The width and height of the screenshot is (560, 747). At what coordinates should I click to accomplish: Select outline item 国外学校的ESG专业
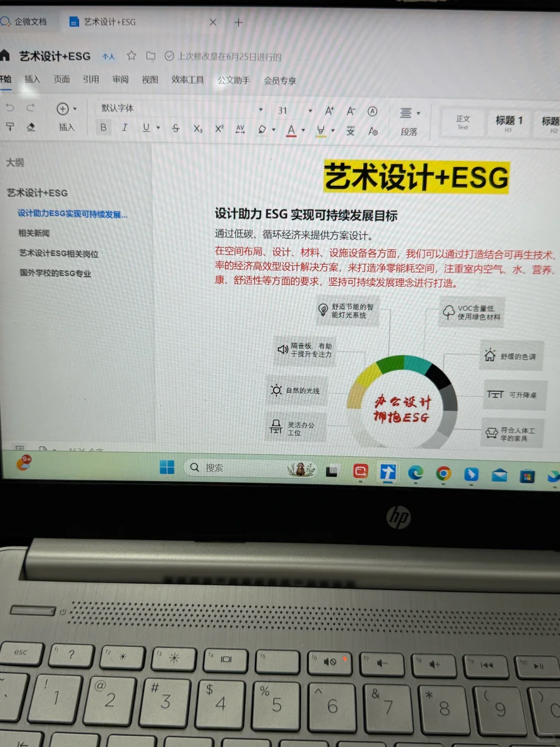[x=55, y=273]
